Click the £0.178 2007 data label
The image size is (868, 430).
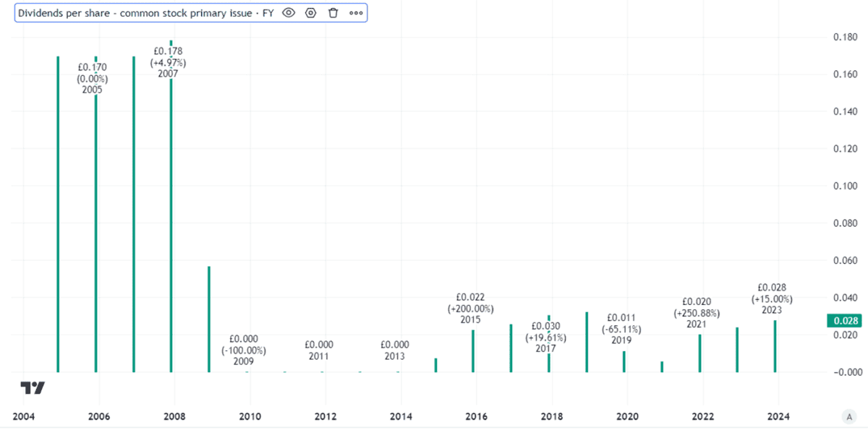click(x=168, y=62)
